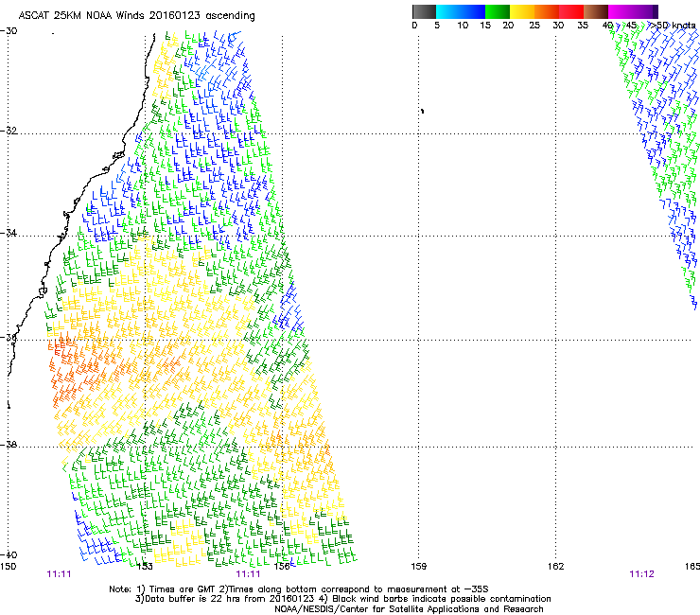Click the "150" longitude axis label
Viewport: 700px width, 615px height.
[8, 567]
